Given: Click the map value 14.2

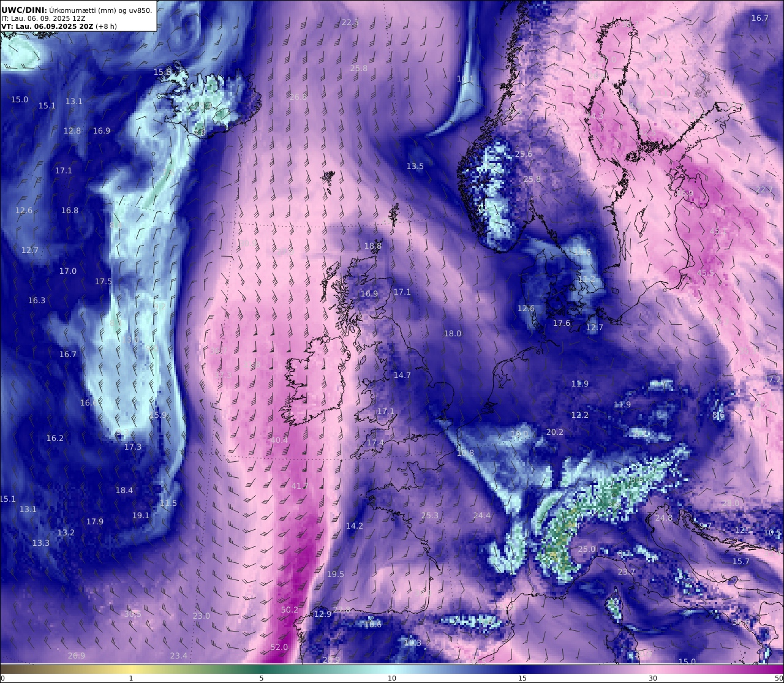Looking at the screenshot, I should tap(355, 526).
